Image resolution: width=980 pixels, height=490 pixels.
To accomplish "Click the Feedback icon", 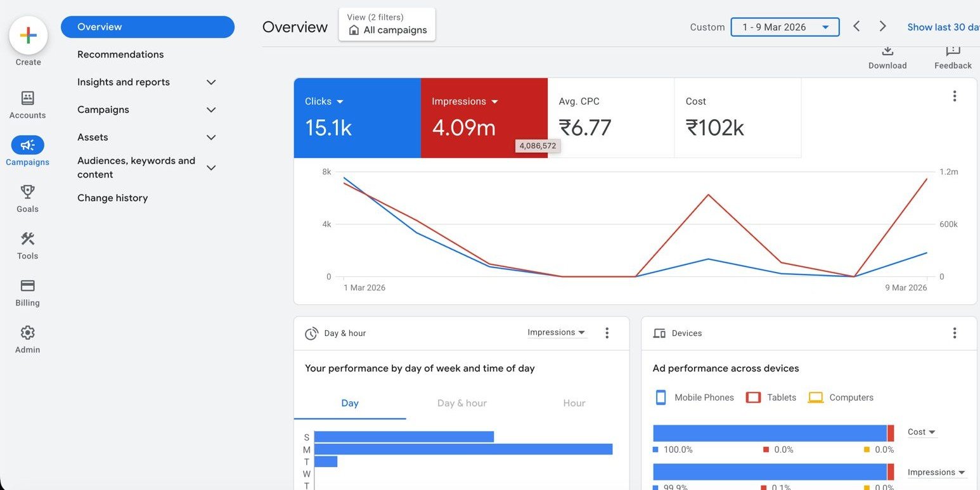I will click(x=952, y=52).
